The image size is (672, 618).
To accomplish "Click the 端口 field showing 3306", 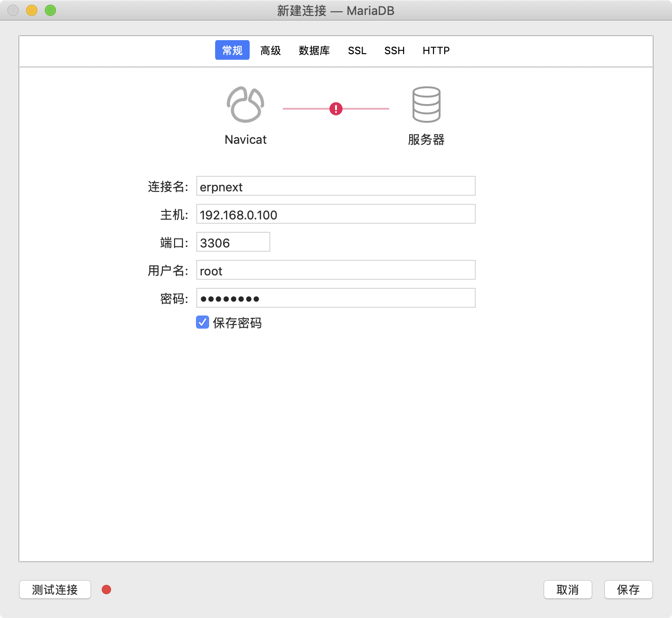I will click(x=233, y=242).
